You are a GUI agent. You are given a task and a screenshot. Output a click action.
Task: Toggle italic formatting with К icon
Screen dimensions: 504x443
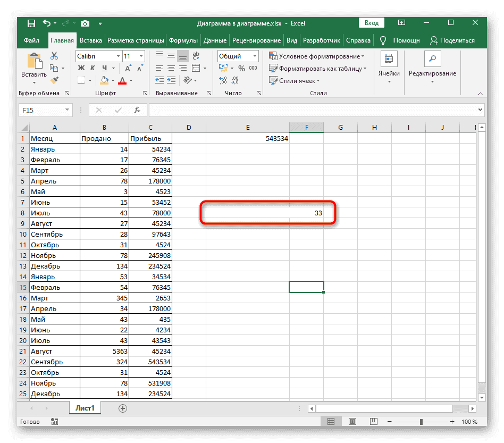pyautogui.click(x=92, y=66)
